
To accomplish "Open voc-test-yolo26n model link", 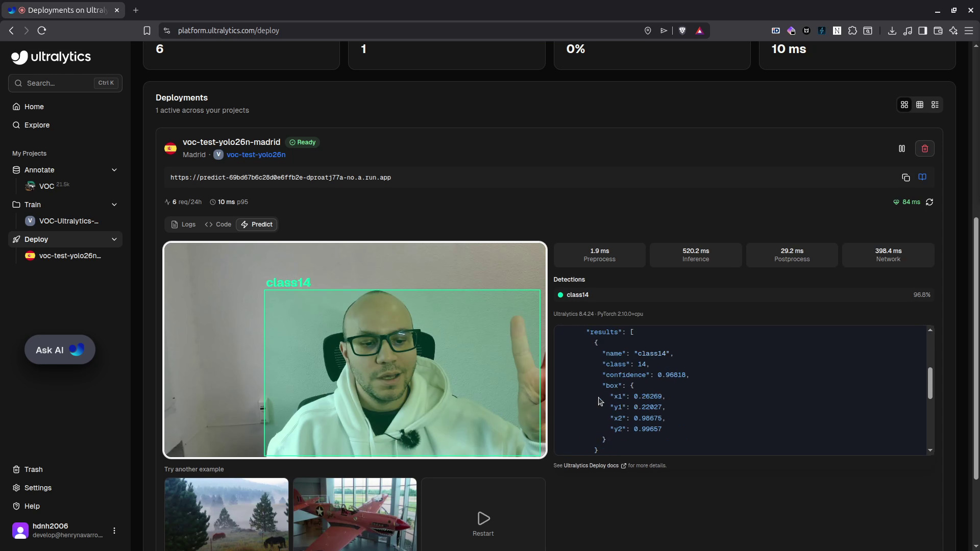I will [256, 155].
